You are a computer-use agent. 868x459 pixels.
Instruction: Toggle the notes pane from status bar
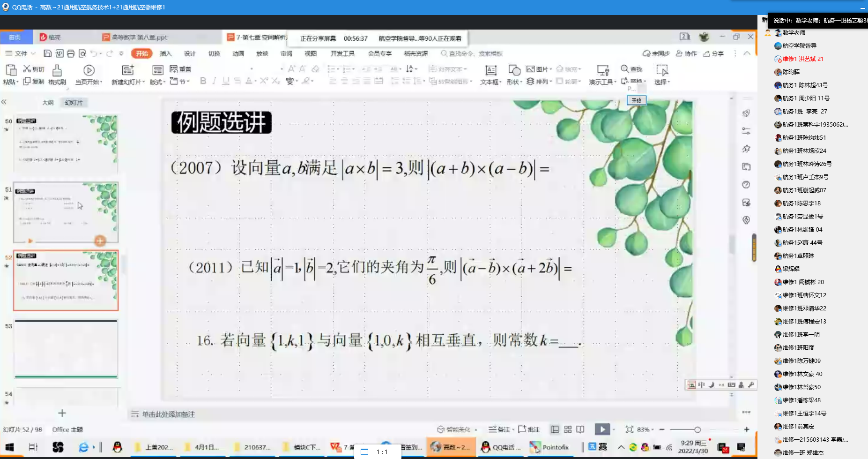coord(499,429)
